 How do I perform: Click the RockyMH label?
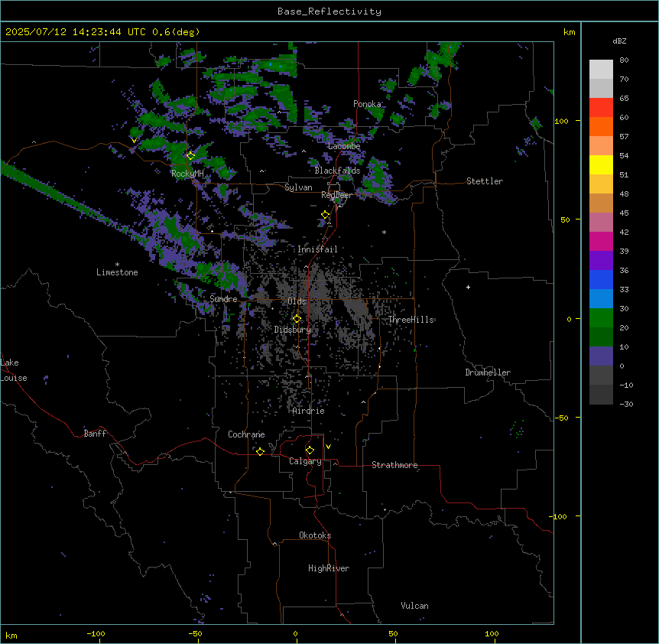(187, 174)
